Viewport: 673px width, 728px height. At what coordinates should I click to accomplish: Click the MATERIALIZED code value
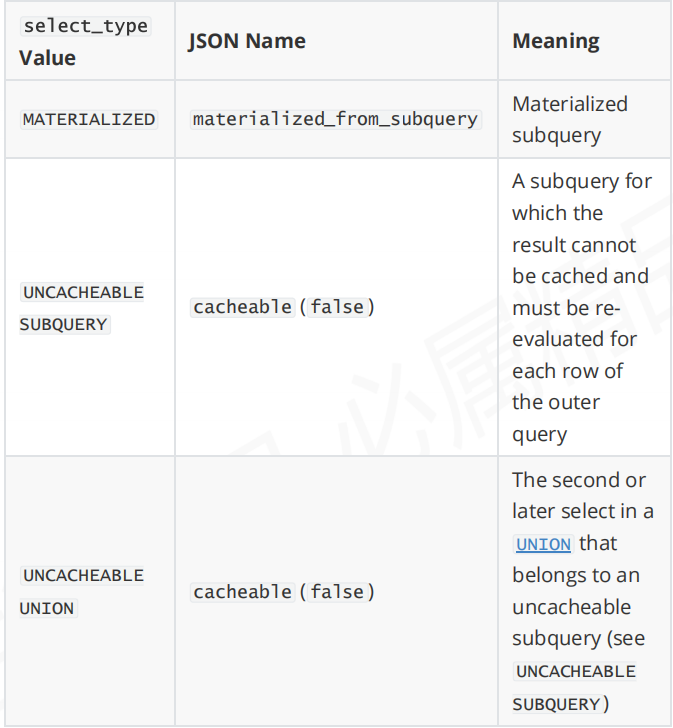pos(89,119)
